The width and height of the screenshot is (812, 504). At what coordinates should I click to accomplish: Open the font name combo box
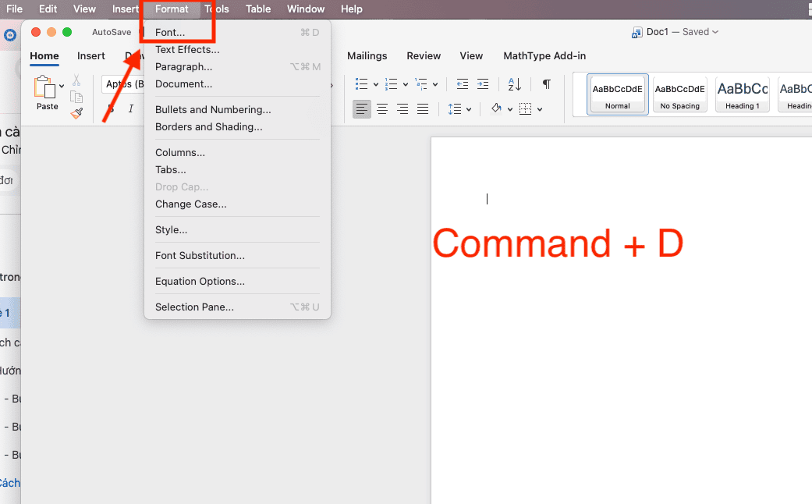pyautogui.click(x=122, y=84)
